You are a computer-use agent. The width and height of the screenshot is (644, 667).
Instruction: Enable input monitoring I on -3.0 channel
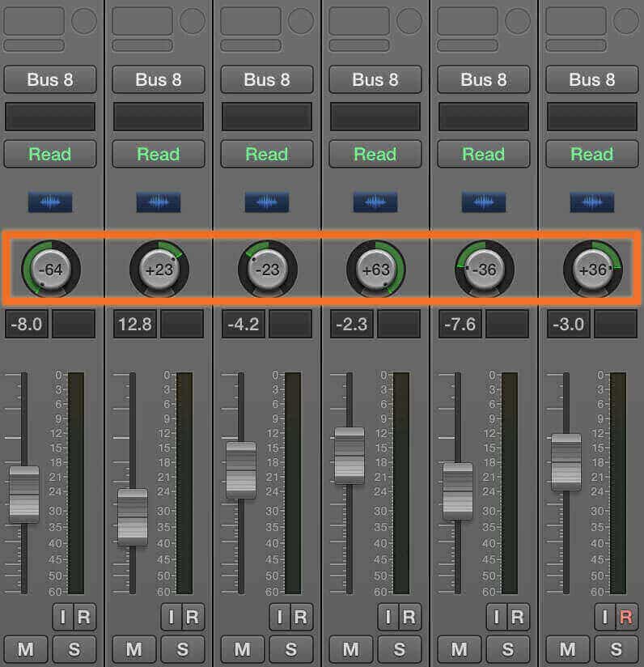605,616
